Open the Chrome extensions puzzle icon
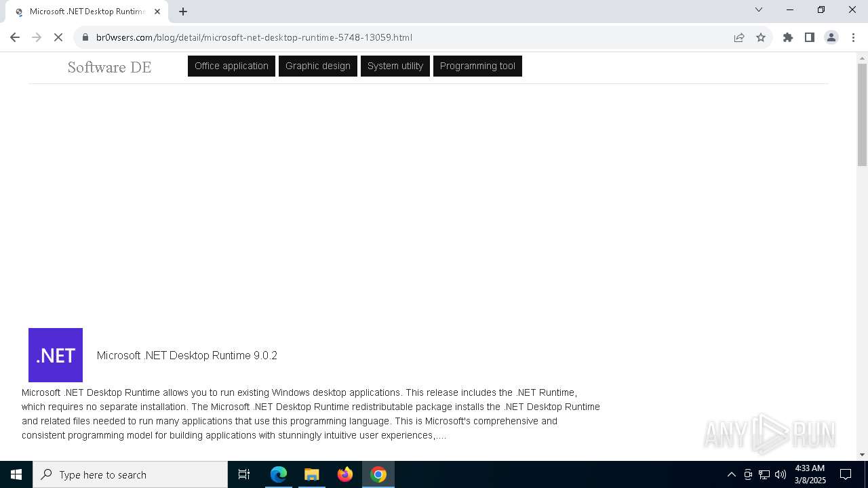 (788, 37)
